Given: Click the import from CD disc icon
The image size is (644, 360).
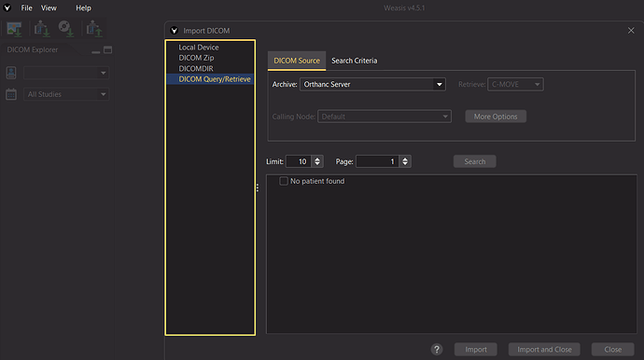Looking at the screenshot, I should coord(65,29).
